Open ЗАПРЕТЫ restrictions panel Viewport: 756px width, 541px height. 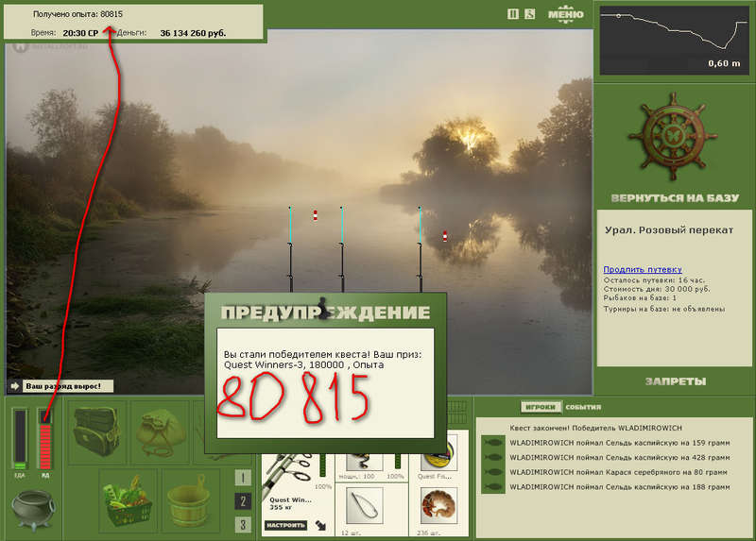click(x=675, y=381)
